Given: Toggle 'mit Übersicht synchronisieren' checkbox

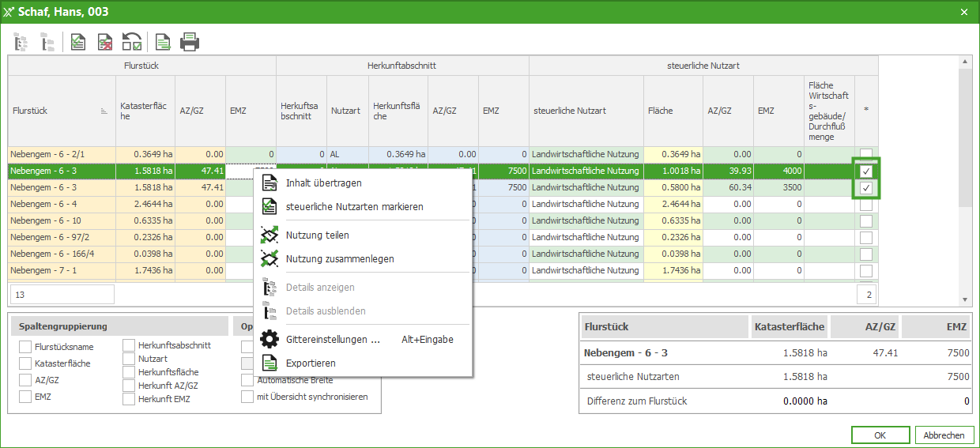Looking at the screenshot, I should pos(247,397).
